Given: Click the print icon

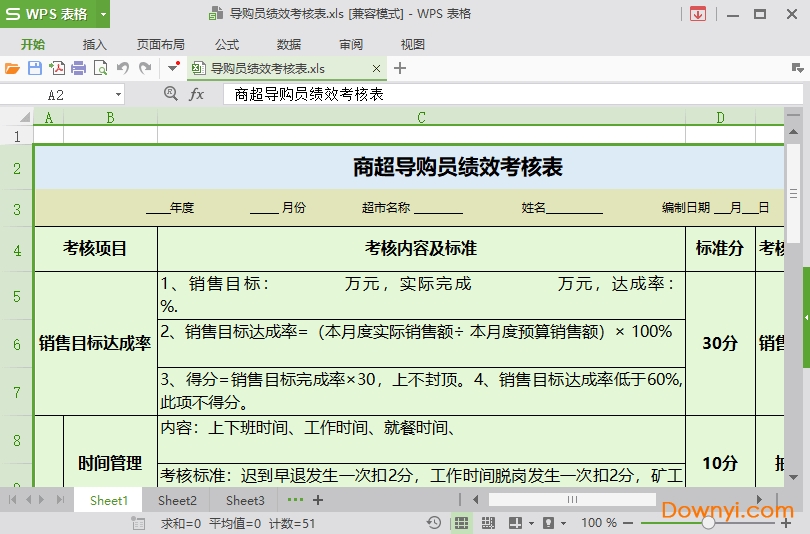Looking at the screenshot, I should click(79, 68).
